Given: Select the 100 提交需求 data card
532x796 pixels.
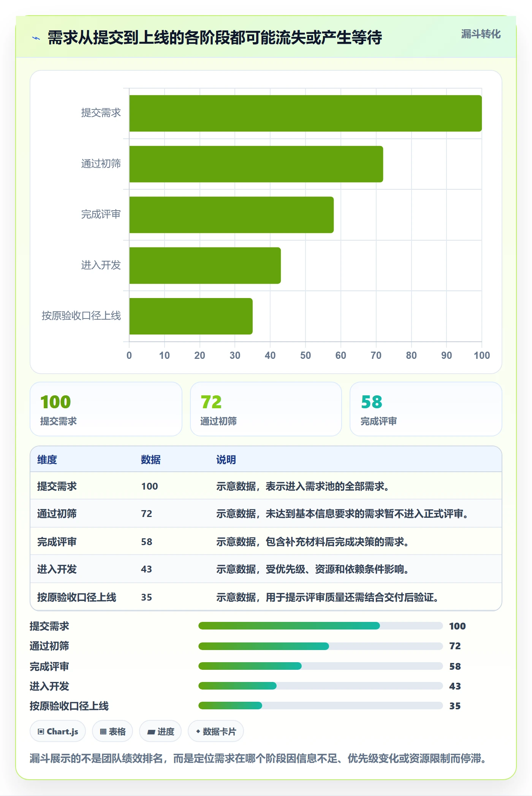Looking at the screenshot, I should click(x=106, y=409).
